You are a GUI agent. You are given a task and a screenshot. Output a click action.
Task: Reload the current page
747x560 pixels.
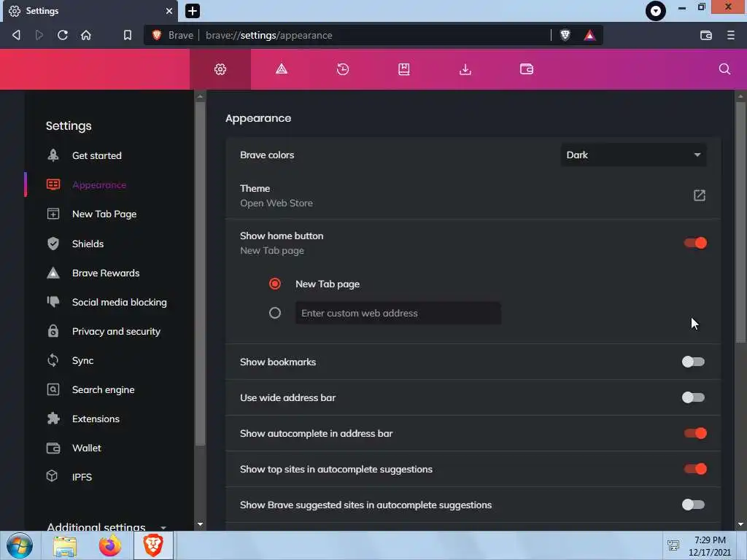(x=63, y=35)
